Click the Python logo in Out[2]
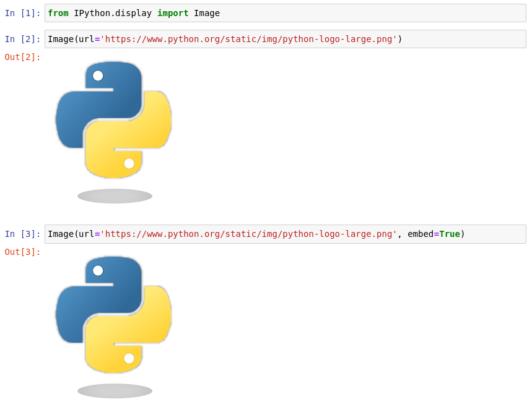The height and width of the screenshot is (412, 532). pyautogui.click(x=114, y=120)
